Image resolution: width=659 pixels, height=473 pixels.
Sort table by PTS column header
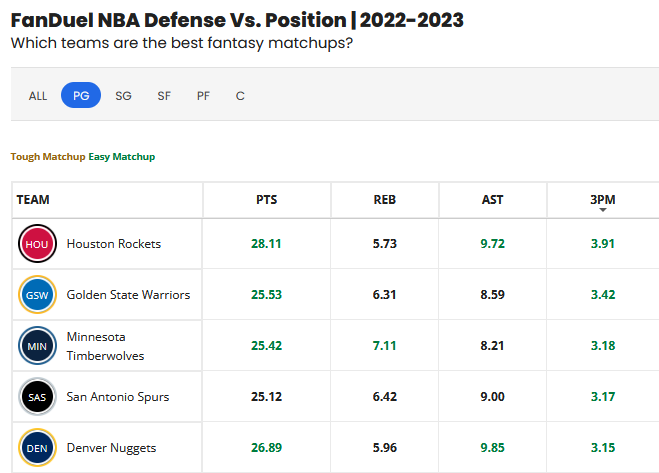coord(266,200)
